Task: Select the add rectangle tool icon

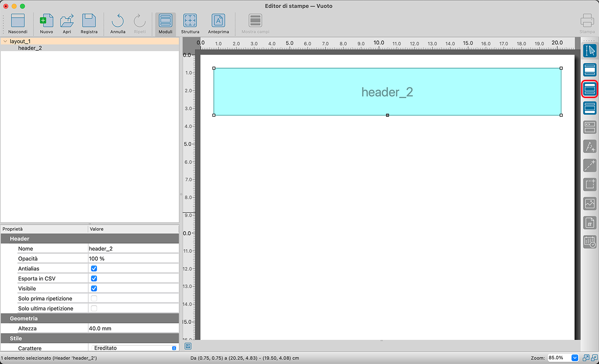Action: pos(589,184)
